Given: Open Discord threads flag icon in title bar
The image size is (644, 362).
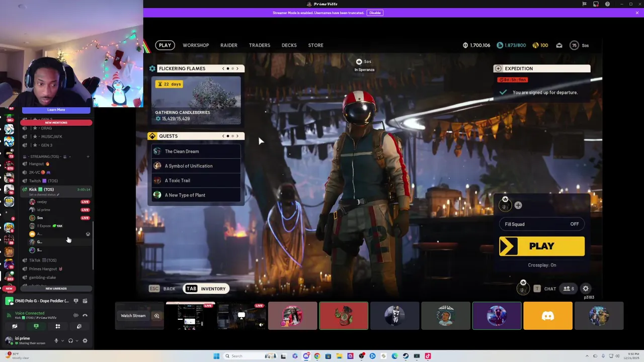Looking at the screenshot, I should pyautogui.click(x=584, y=4).
